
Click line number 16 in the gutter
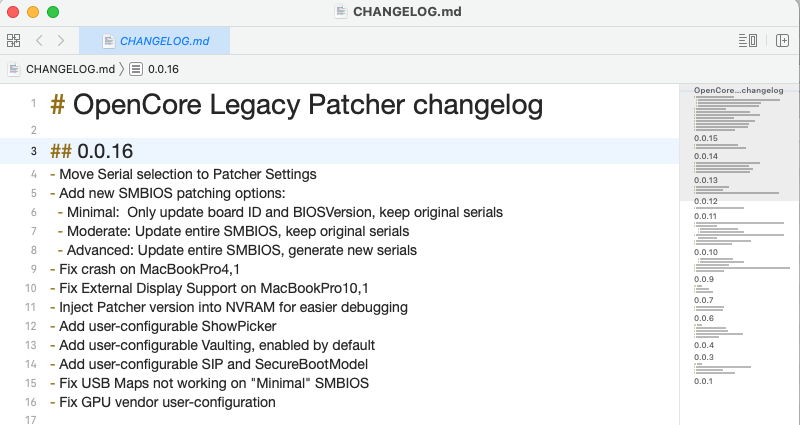[31, 402]
